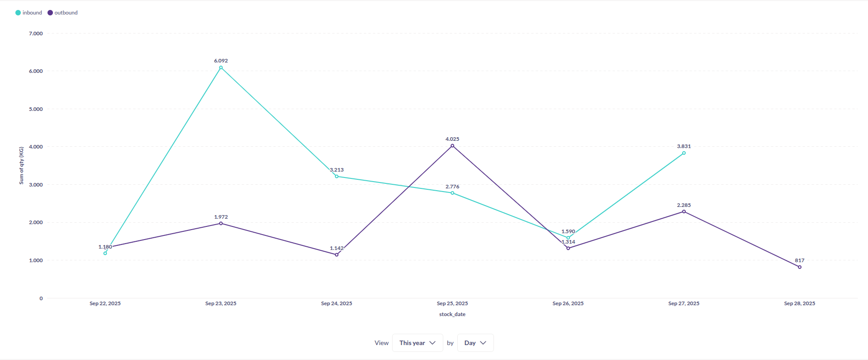Click the 'Sum of qty (KG)' y-axis title
This screenshot has height=360, width=868.
21,165
